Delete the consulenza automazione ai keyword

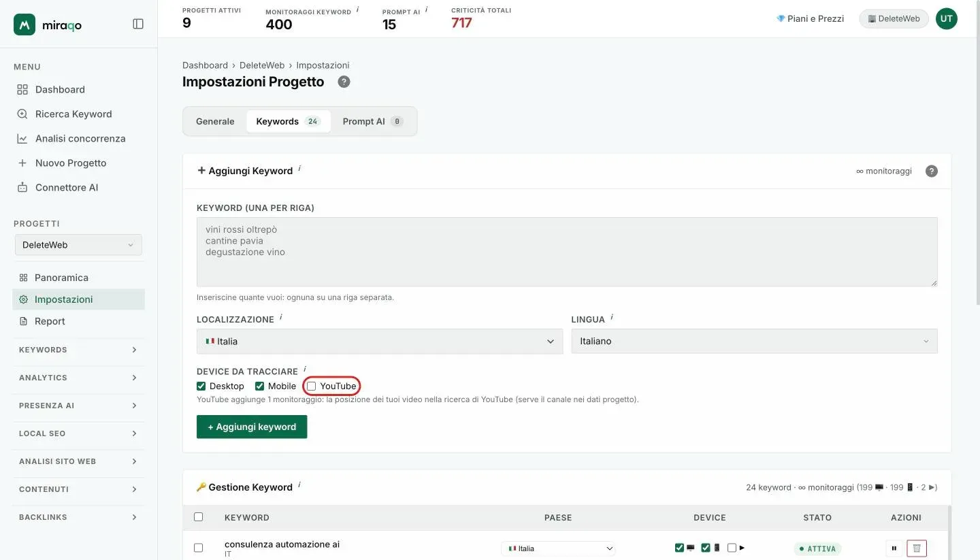tap(917, 548)
